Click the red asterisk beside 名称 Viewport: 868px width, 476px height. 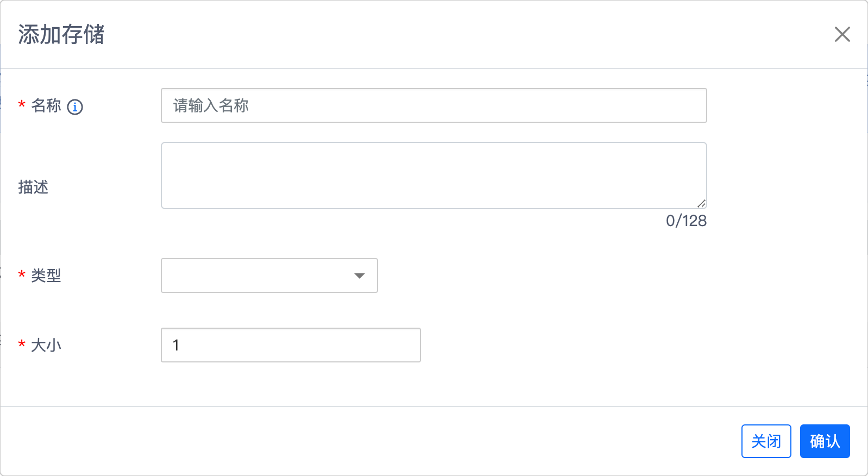click(x=22, y=105)
